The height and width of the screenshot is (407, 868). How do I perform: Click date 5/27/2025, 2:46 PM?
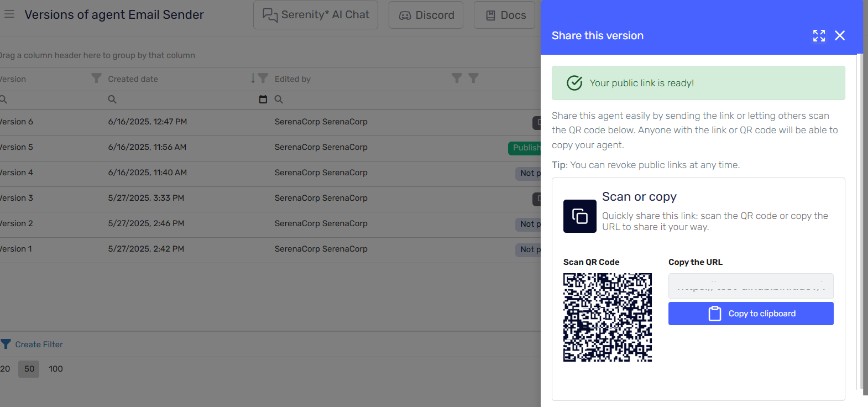pos(146,223)
